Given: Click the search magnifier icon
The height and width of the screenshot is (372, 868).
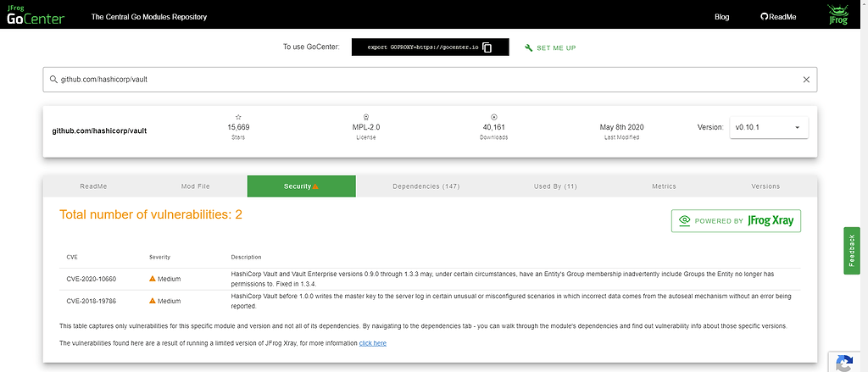Looking at the screenshot, I should coord(53,80).
